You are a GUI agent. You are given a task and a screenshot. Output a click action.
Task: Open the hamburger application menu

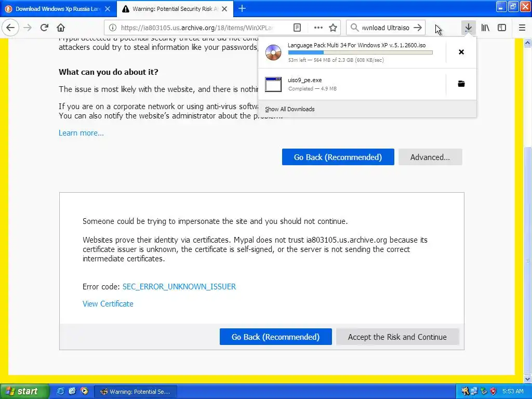click(x=522, y=28)
